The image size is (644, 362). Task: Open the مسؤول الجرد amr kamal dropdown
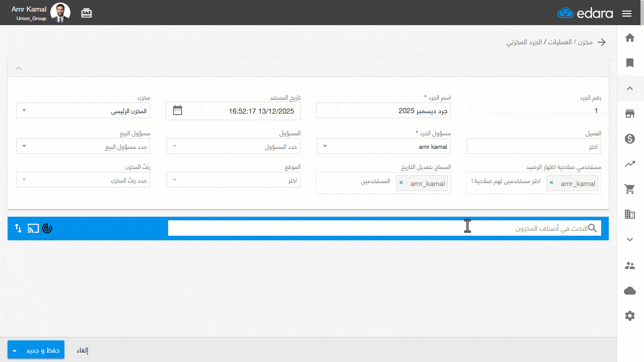[384, 146]
